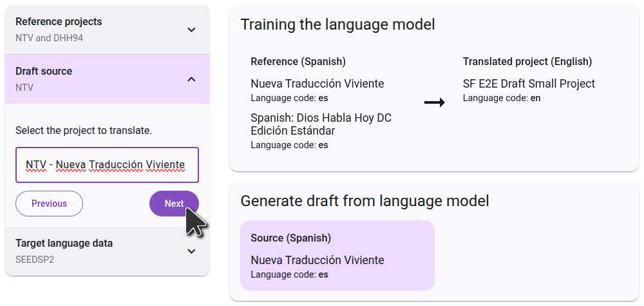Click 'NTV and DHH94' subtitle text

[49, 38]
